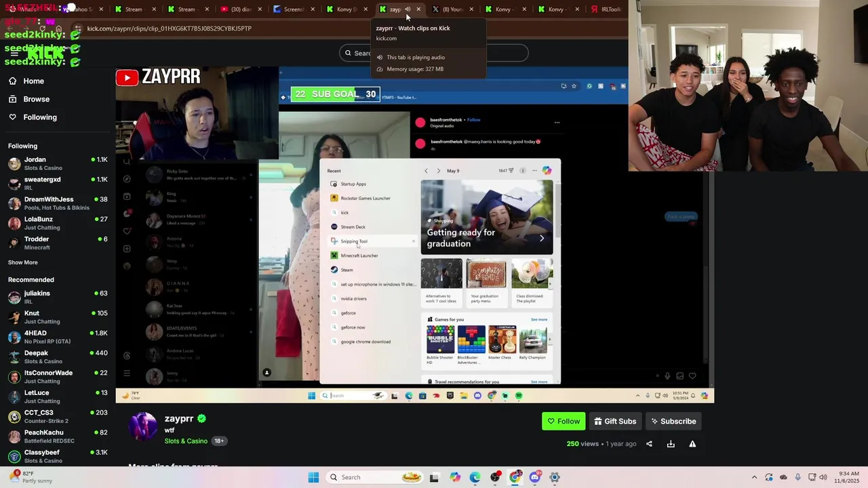Open the Slots & Casino category link
This screenshot has width=868, height=488.
pyautogui.click(x=186, y=441)
